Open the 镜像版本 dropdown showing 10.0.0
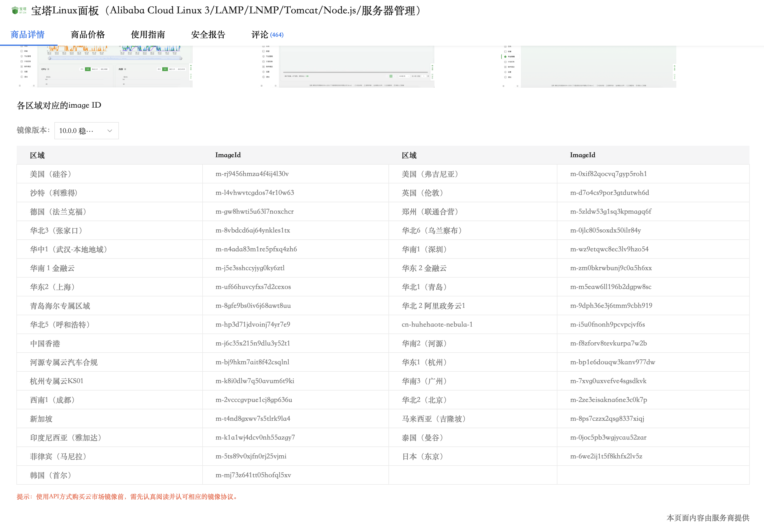The image size is (764, 532). pyautogui.click(x=87, y=131)
